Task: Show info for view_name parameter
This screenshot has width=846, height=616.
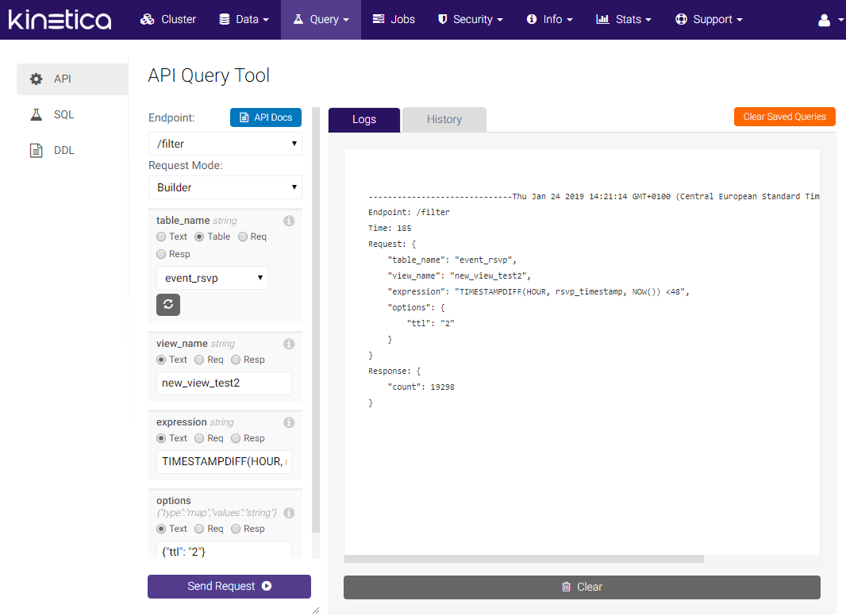Action: [x=289, y=344]
